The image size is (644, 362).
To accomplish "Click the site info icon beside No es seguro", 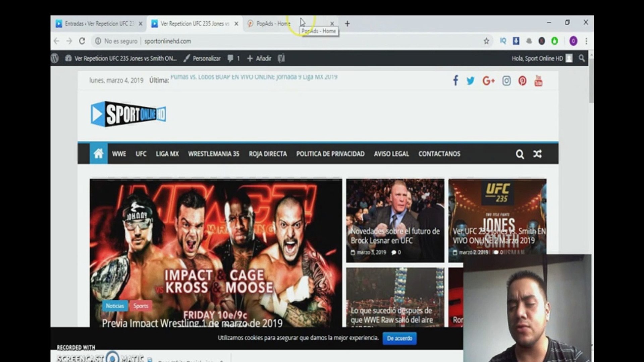I will click(98, 41).
